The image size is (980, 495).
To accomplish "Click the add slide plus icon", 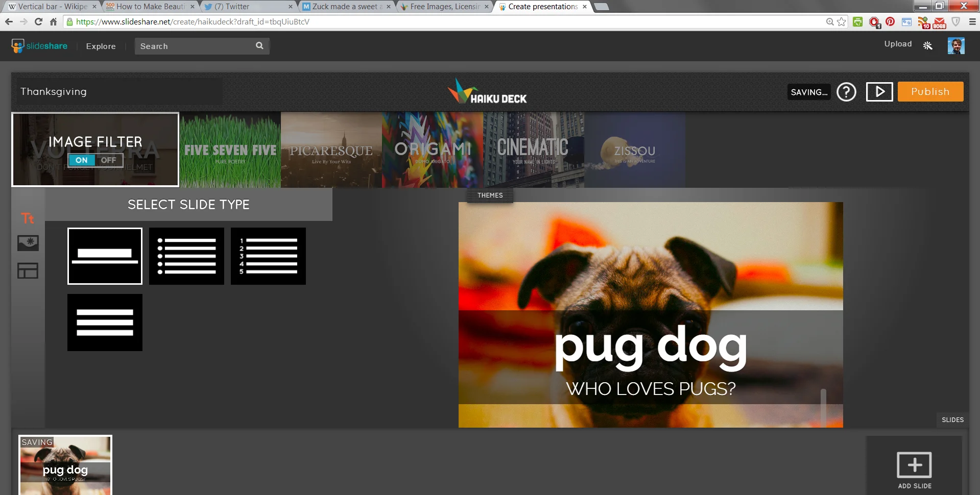I will point(914,465).
